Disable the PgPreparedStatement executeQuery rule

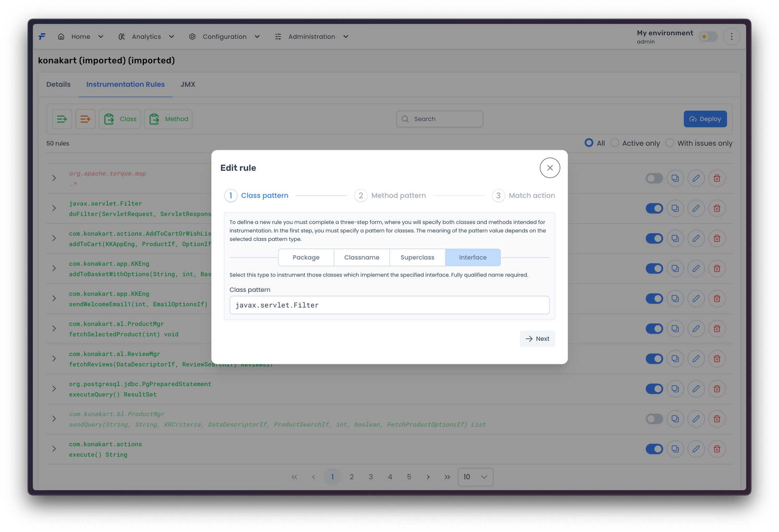pyautogui.click(x=654, y=389)
